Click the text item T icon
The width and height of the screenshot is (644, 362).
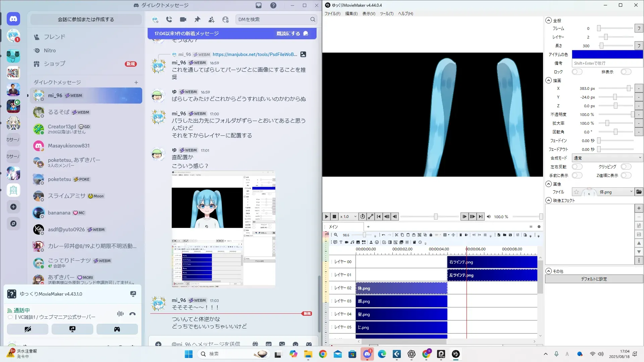[341, 242]
